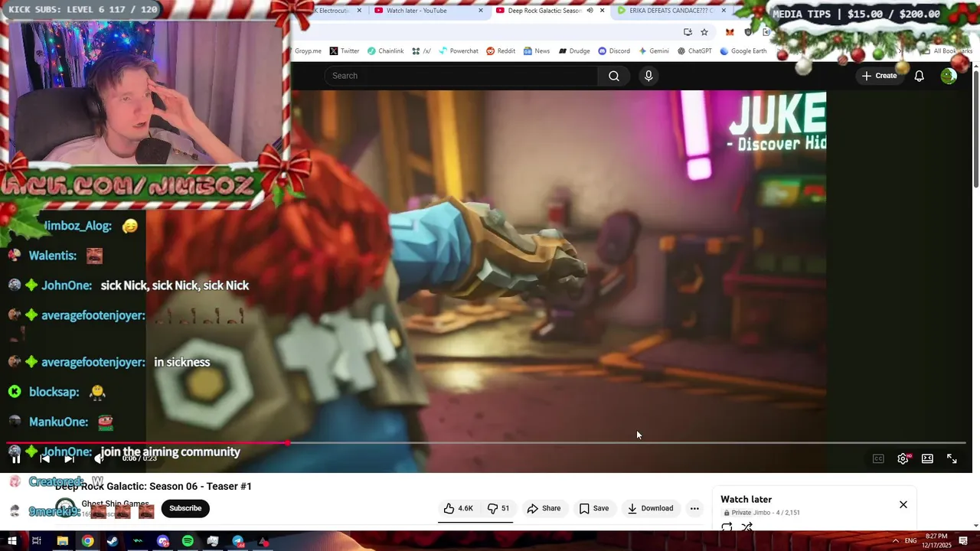Search with your voice microphone icon

coord(648,76)
